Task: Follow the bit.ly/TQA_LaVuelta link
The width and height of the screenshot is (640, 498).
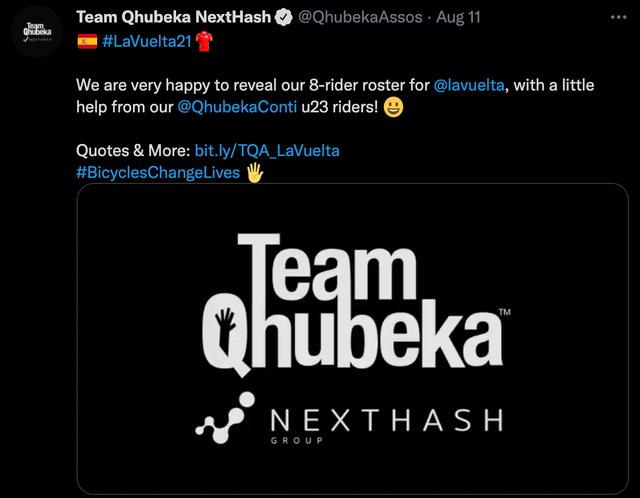Action: tap(267, 151)
